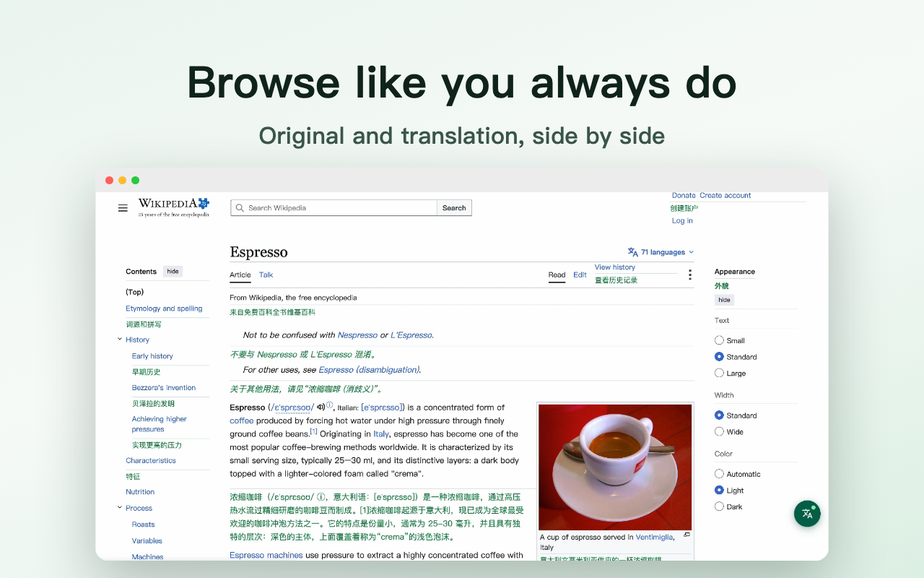Select Small text size
Viewport: 924px width, 578px height.
click(x=719, y=340)
